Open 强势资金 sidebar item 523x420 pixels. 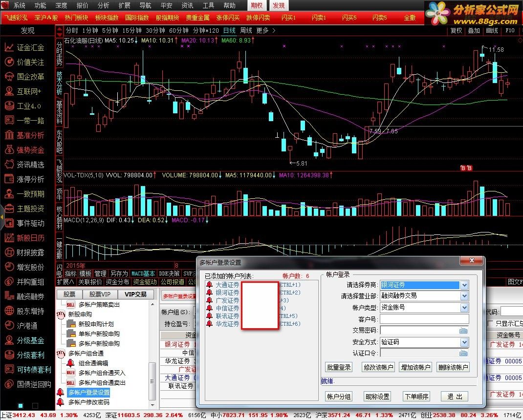[24, 150]
